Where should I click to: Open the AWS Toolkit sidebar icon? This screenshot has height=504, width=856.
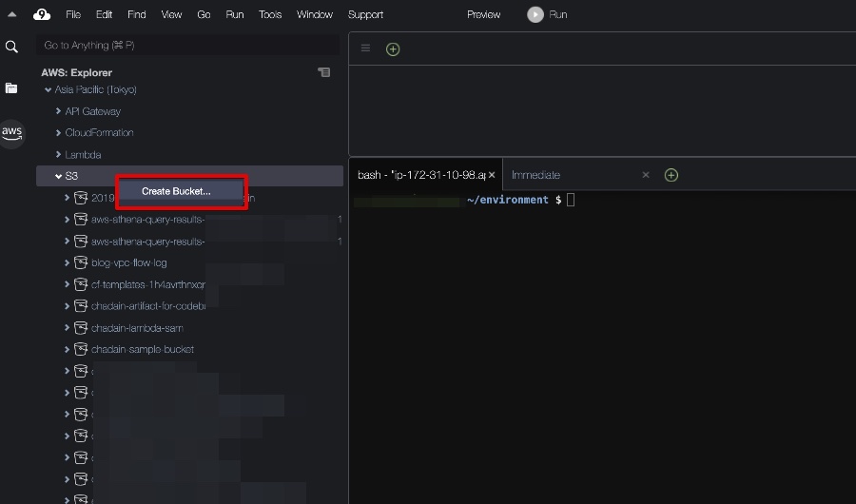point(11,133)
